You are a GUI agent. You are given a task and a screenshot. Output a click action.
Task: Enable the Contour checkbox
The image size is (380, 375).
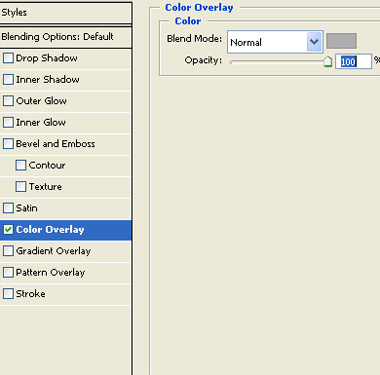pos(21,165)
